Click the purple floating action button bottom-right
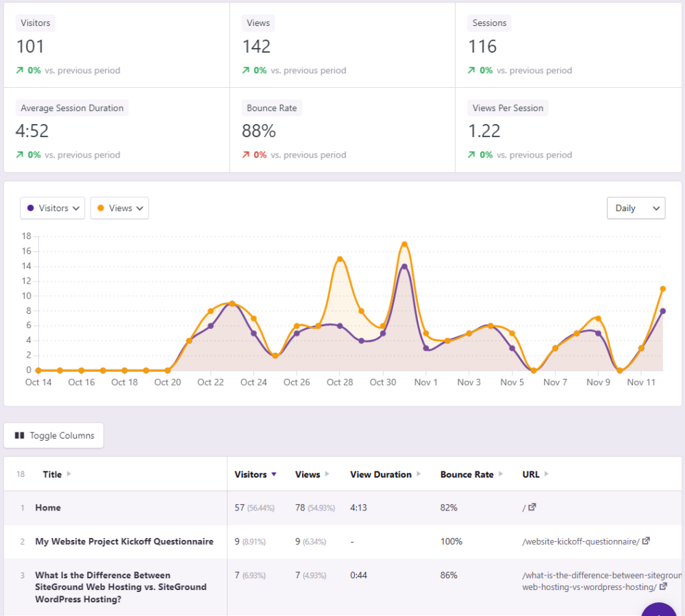The width and height of the screenshot is (685, 616). pyautogui.click(x=659, y=609)
